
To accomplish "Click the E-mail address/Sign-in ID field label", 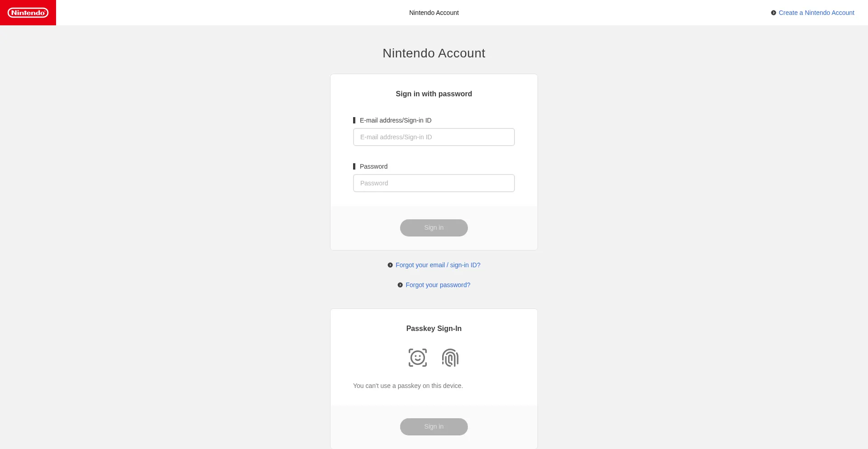I will point(395,120).
